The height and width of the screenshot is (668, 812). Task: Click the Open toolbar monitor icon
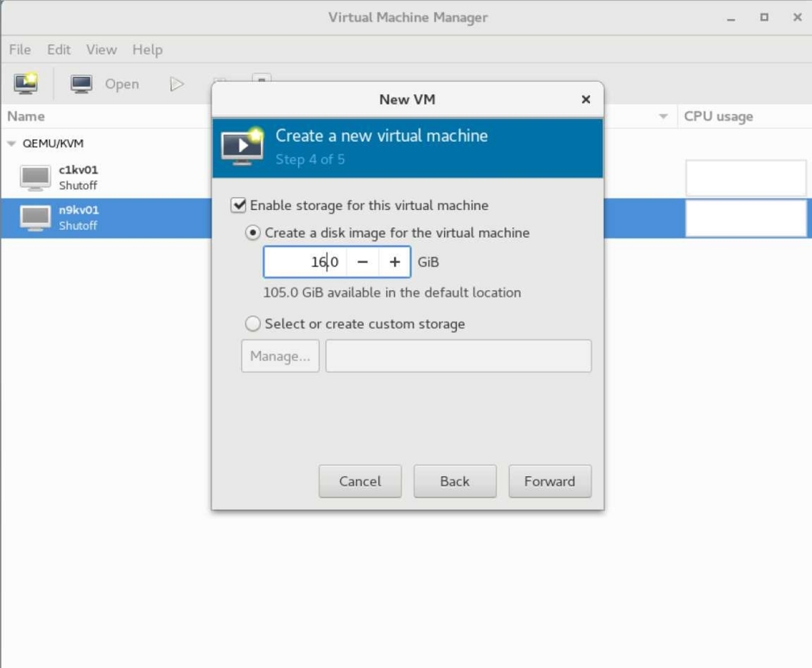coord(82,84)
